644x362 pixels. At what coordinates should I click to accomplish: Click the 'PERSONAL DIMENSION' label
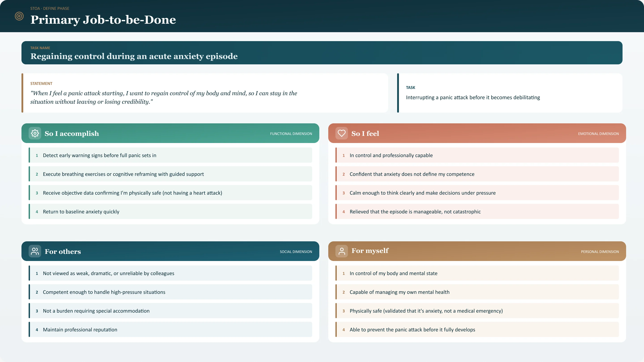600,252
